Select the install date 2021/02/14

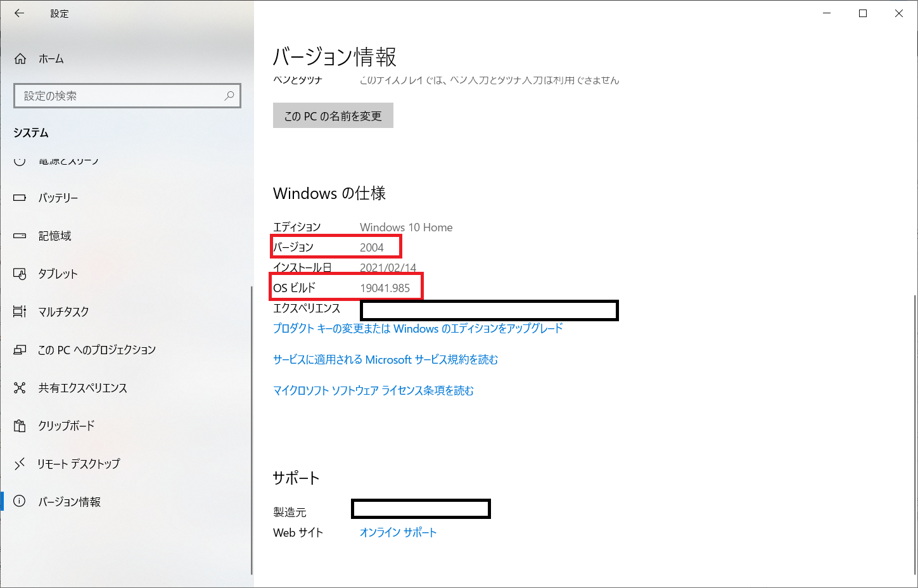pyautogui.click(x=388, y=267)
